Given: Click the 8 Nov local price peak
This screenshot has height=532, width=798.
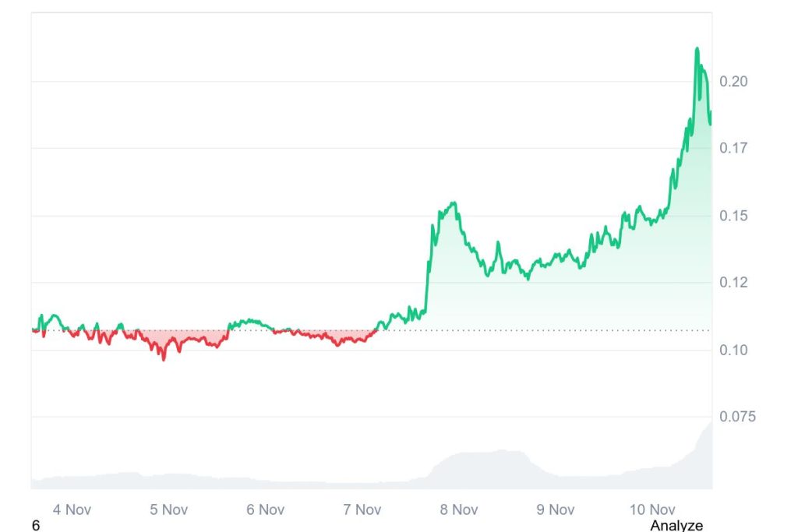Looking at the screenshot, I should 453,203.
